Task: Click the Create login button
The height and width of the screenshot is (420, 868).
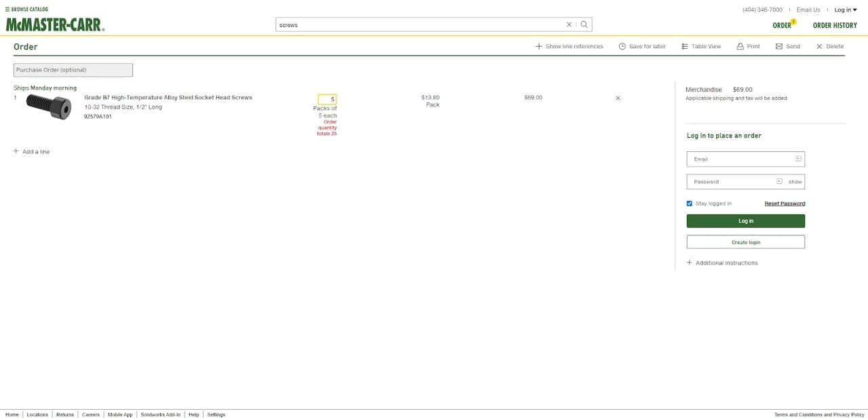Action: (x=746, y=242)
